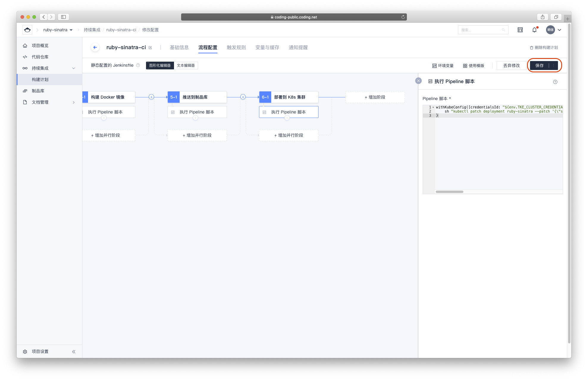588x380 pixels.
Task: Close the Pipeline script panel
Action: click(418, 81)
